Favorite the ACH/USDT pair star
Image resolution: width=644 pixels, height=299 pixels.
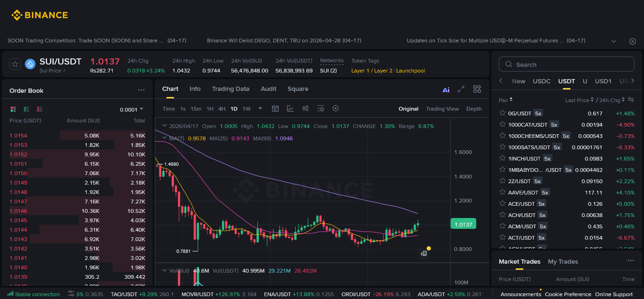(x=502, y=215)
